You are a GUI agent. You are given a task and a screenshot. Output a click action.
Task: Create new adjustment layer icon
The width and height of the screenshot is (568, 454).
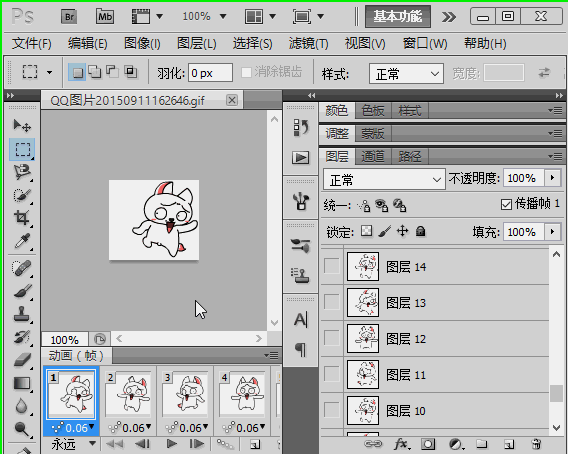pos(456,444)
